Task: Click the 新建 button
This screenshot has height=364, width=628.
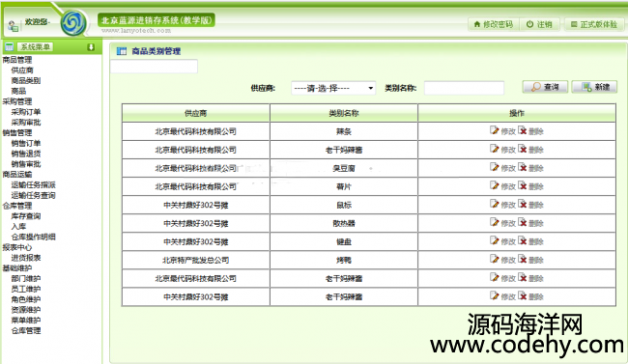Action: pos(594,87)
